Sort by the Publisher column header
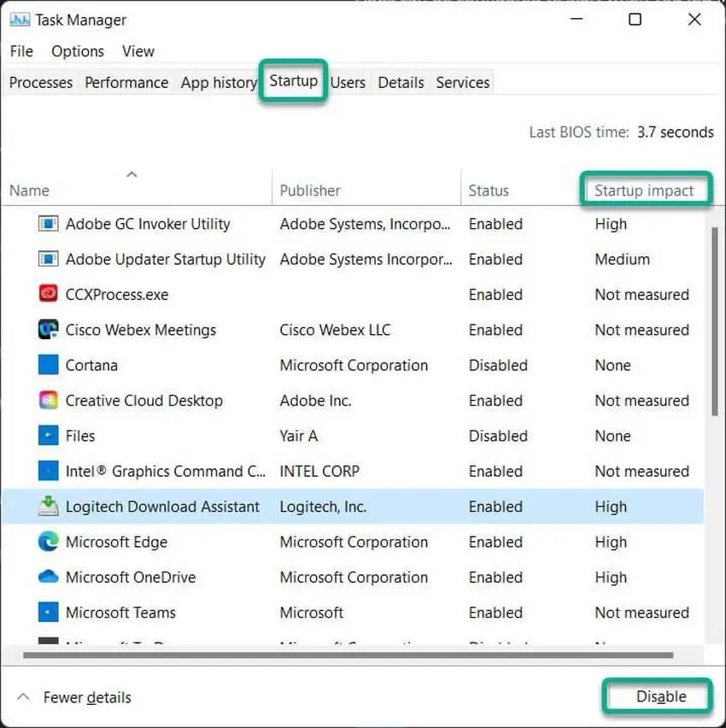The height and width of the screenshot is (728, 726). tap(310, 191)
